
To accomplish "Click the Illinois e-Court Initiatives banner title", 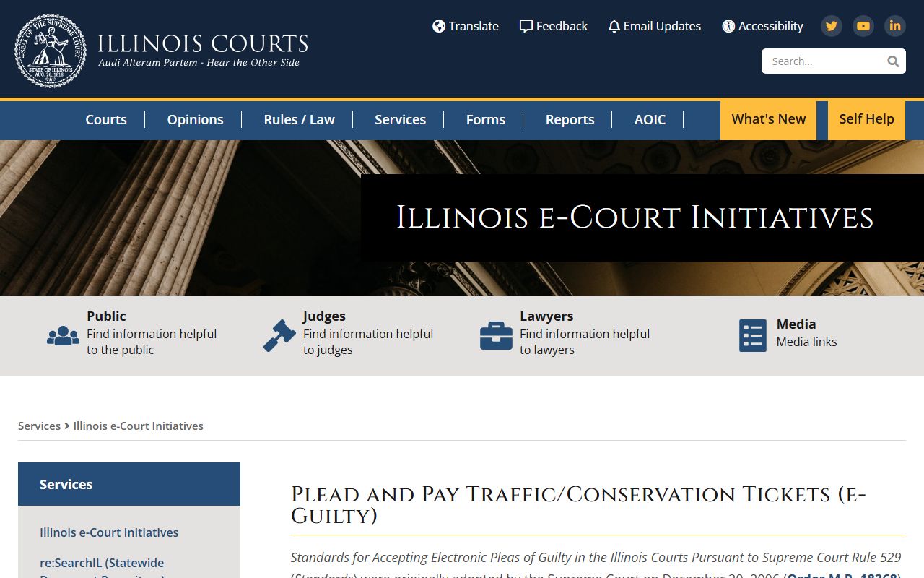I will pyautogui.click(x=635, y=217).
